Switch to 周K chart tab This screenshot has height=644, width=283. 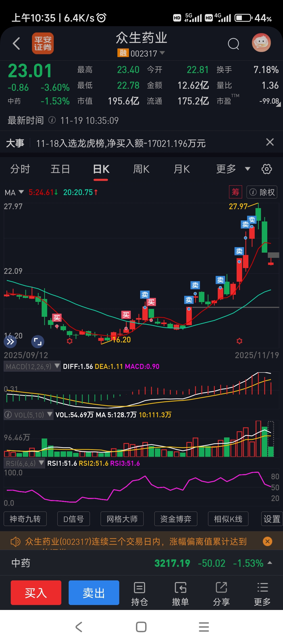[141, 169]
